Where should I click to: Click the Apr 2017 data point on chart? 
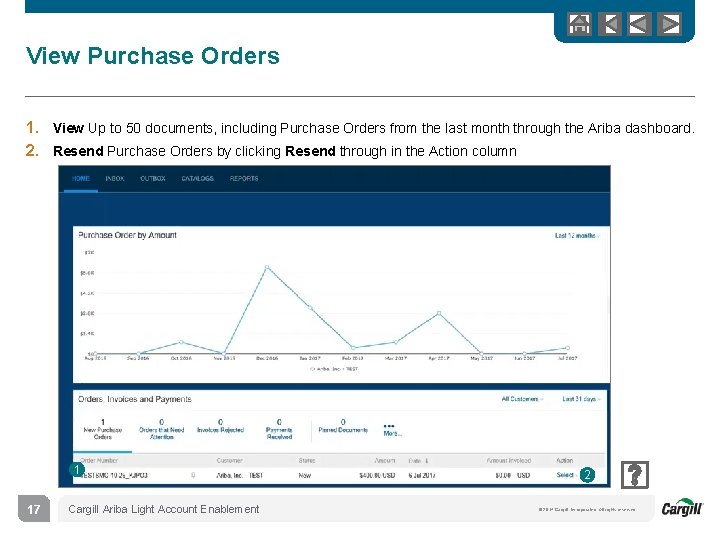[439, 313]
